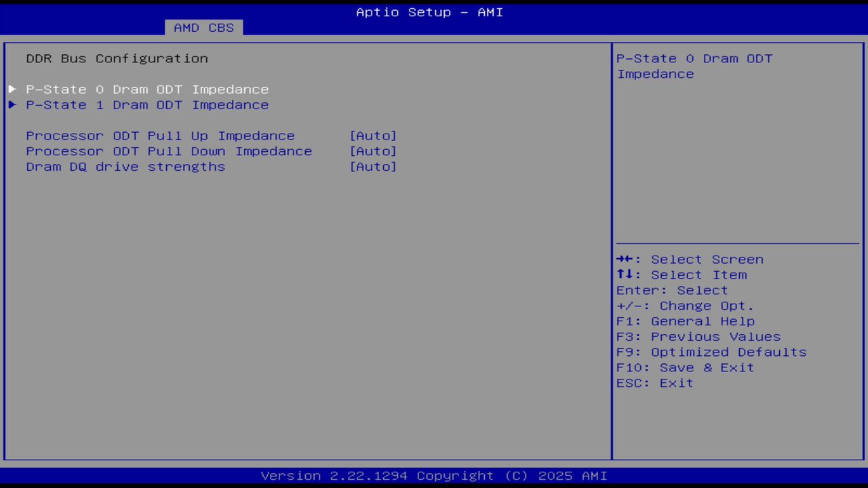This screenshot has height=488, width=868.
Task: Click the Aptio Setup - AMI title
Action: coord(430,12)
